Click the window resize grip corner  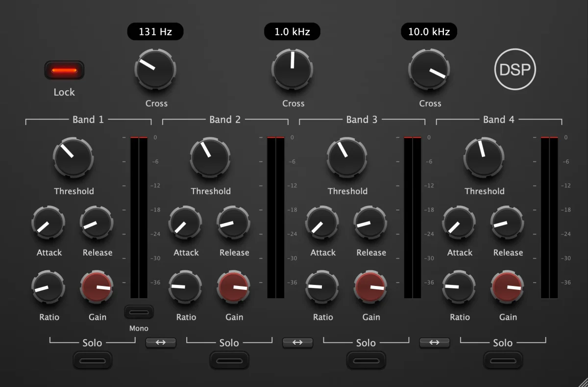[583, 382]
